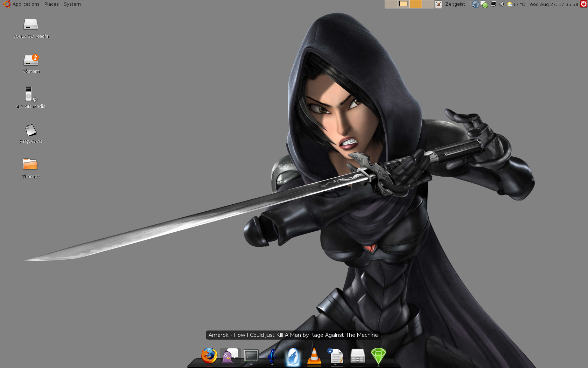
Task: Switch to the first workspace
Action: tap(391, 4)
